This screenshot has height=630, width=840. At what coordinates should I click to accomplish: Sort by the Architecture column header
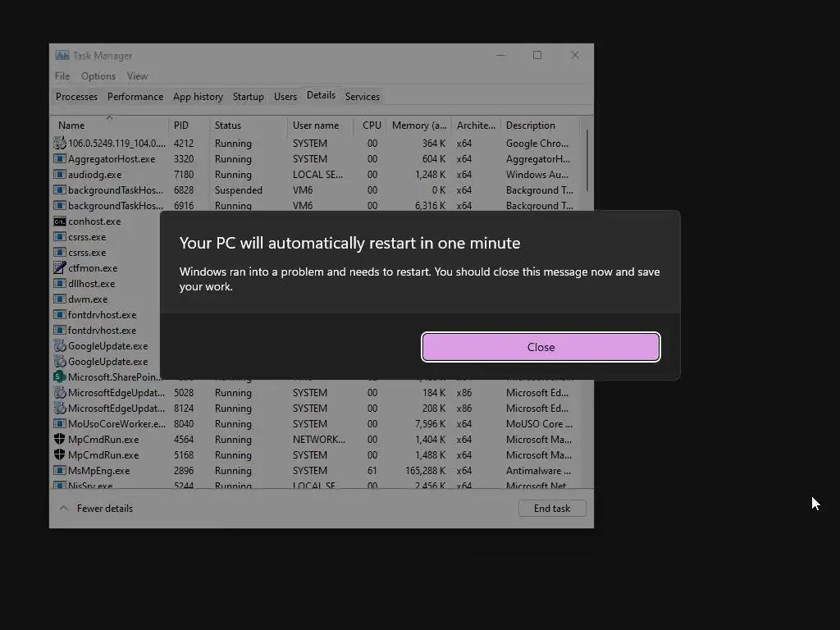pos(476,126)
